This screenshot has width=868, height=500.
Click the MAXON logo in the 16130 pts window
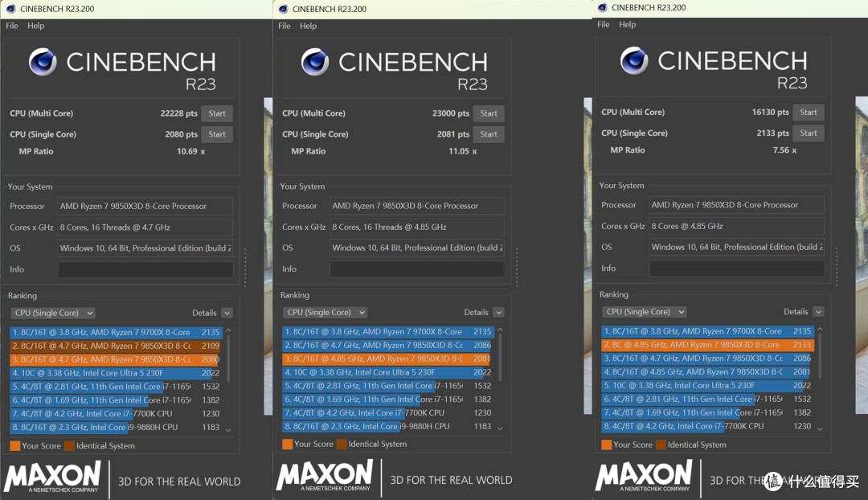point(644,476)
